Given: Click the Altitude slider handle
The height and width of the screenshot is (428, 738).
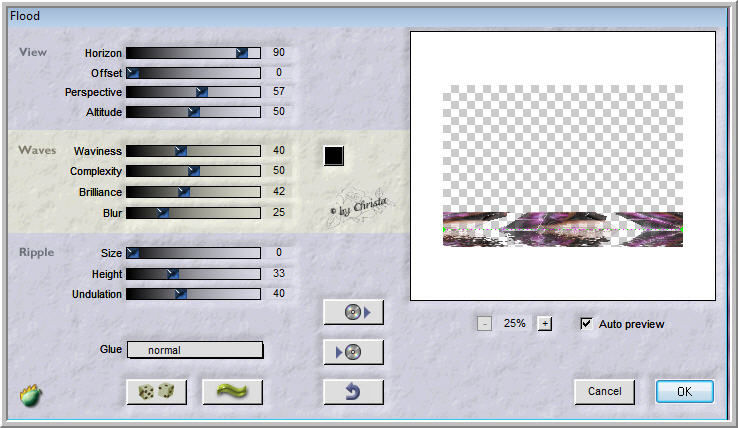Looking at the screenshot, I should click(x=193, y=112).
